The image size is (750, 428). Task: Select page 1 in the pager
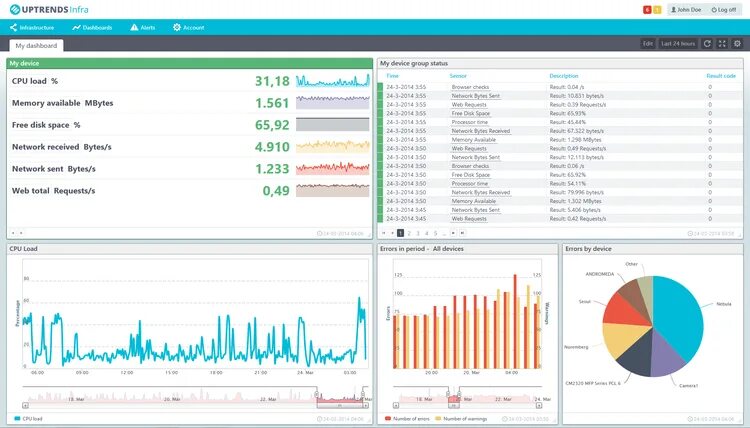click(x=401, y=233)
